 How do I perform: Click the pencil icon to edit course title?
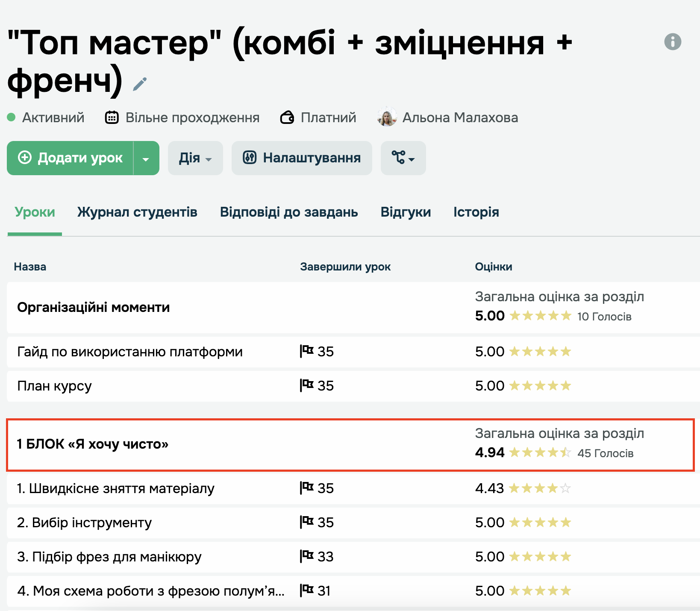[x=140, y=84]
